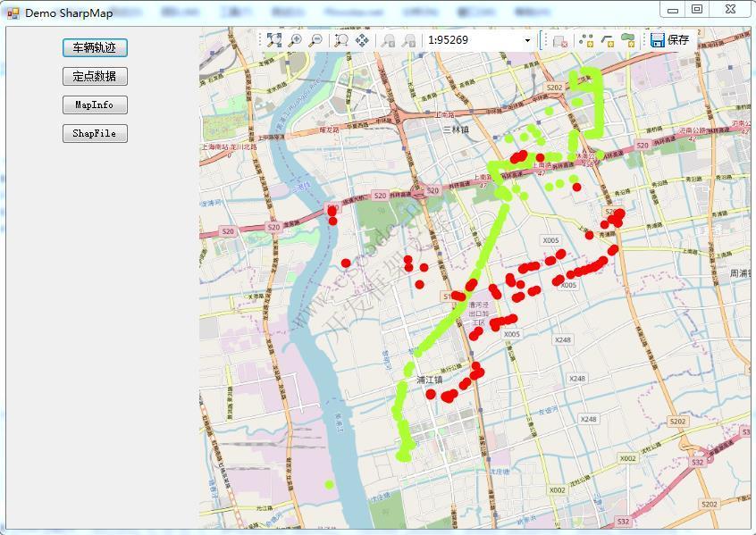Click the MapInfo button
This screenshot has height=535, width=756.
(94, 104)
